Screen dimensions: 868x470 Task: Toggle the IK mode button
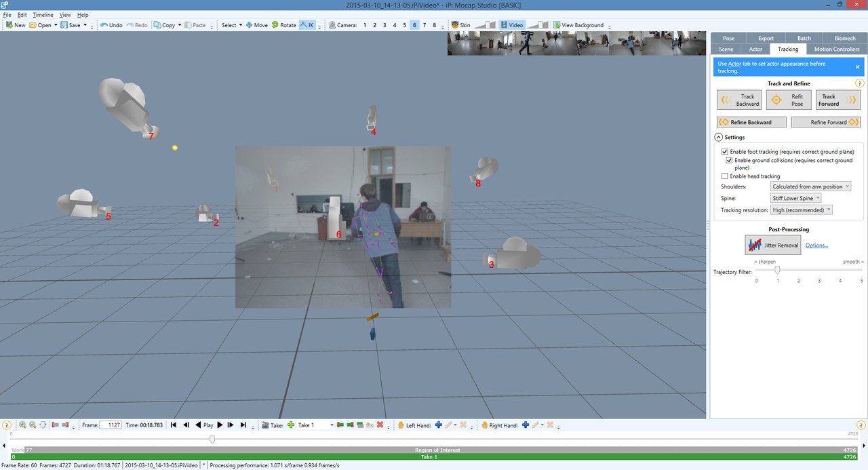pos(309,25)
